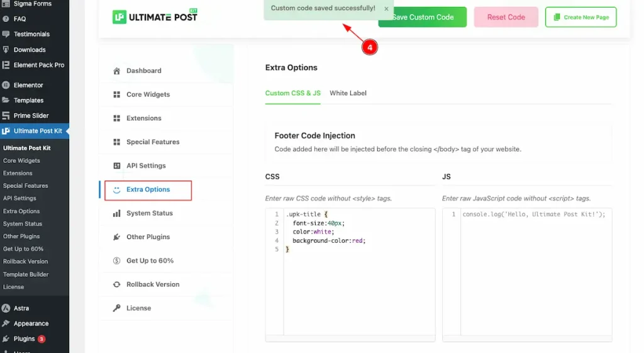
Task: Click the License WordPress submenu link
Action: (x=14, y=287)
